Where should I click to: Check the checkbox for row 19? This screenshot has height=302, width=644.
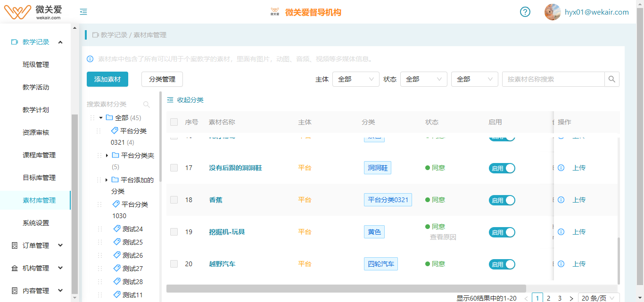[x=174, y=232]
